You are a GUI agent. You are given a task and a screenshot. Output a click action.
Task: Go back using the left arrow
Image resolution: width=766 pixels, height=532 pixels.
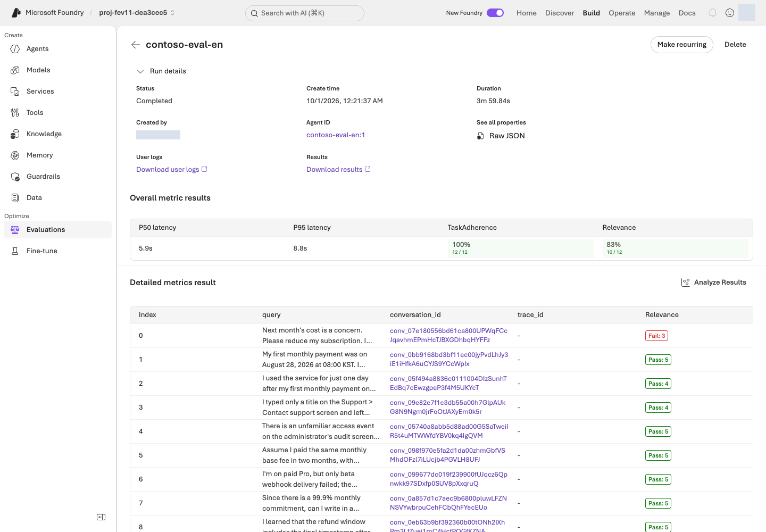(136, 45)
